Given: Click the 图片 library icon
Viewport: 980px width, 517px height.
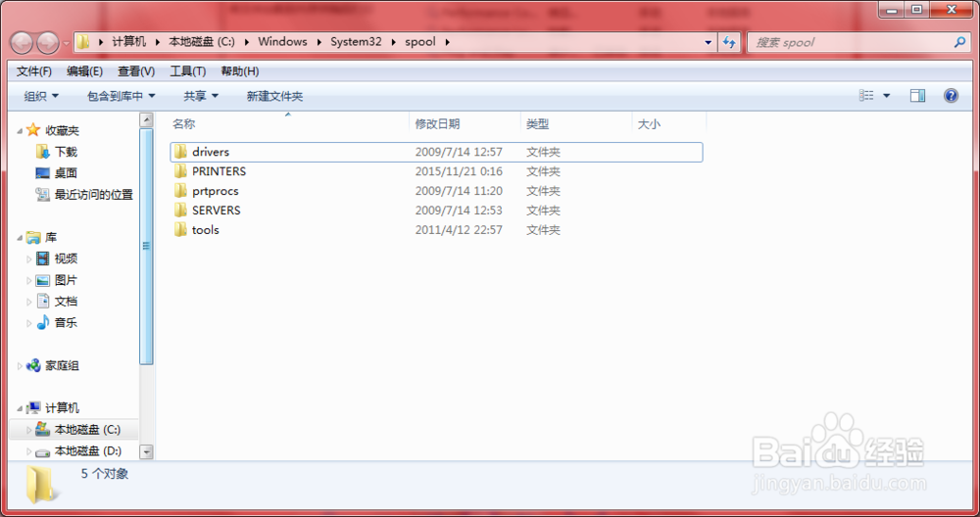Looking at the screenshot, I should pos(42,280).
